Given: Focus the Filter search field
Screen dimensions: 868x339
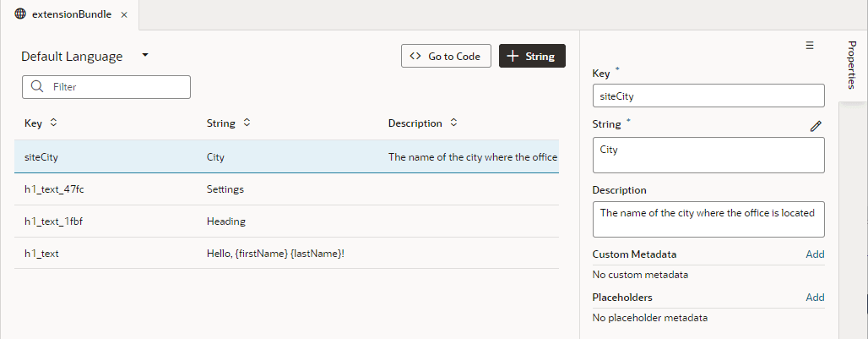Looking at the screenshot, I should [106, 87].
